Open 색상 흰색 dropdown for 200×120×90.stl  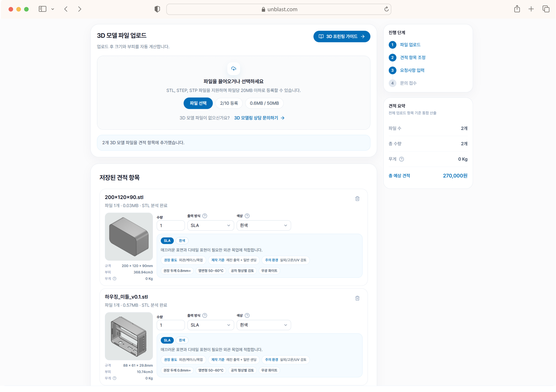pos(263,225)
